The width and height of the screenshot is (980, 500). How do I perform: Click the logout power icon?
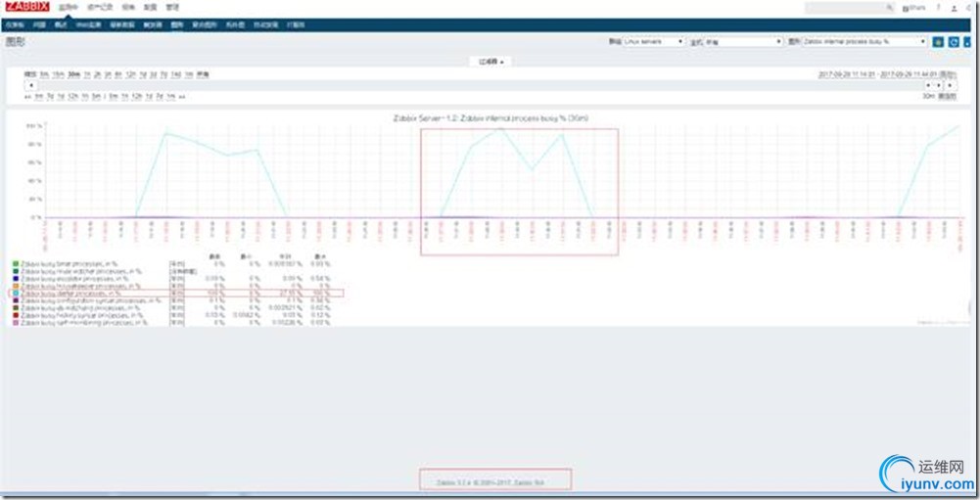(969, 8)
